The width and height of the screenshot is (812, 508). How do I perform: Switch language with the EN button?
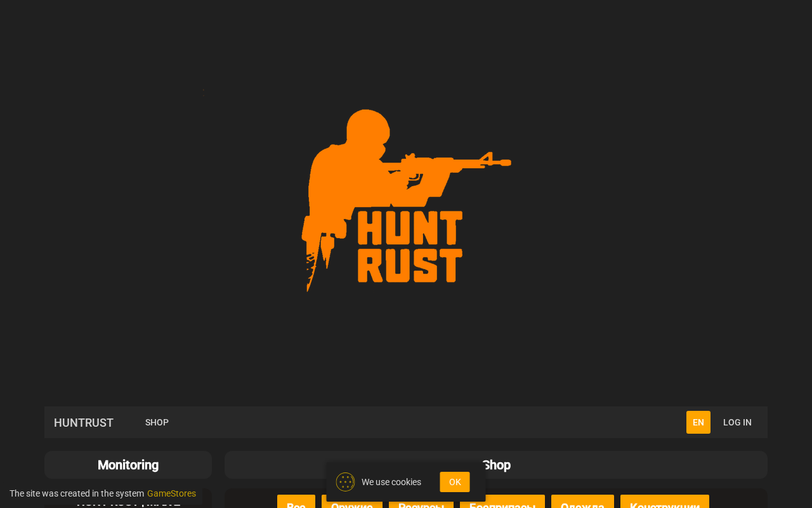(698, 422)
